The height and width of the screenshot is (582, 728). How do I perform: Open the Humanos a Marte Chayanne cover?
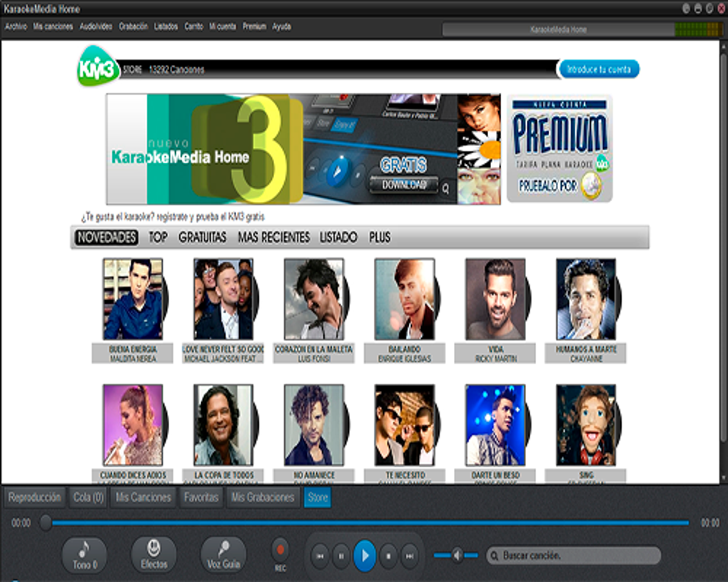[x=586, y=299]
